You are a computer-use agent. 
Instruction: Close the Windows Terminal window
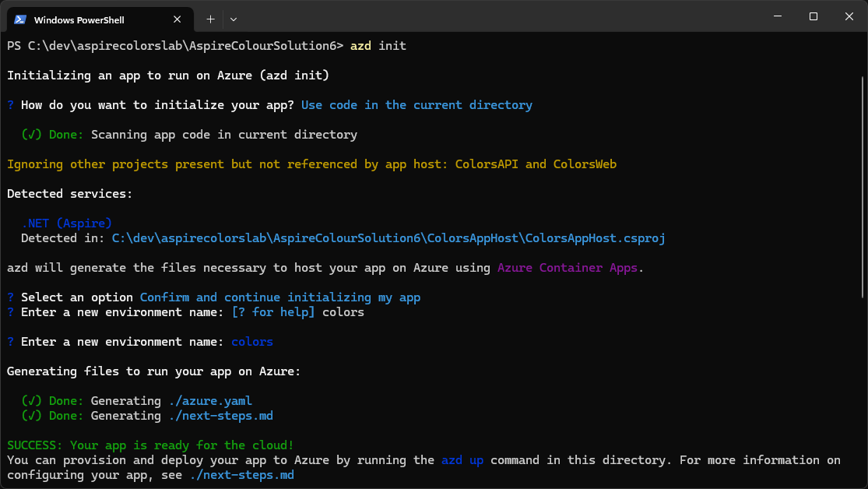(849, 16)
